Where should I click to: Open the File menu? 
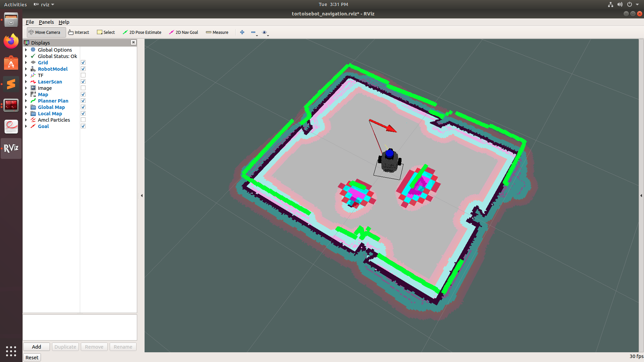(30, 22)
